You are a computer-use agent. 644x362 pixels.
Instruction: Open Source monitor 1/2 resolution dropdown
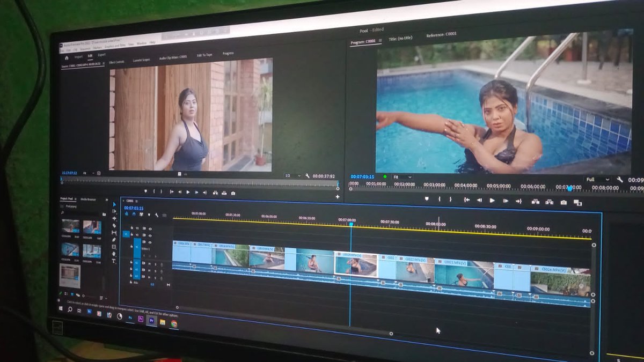(292, 175)
